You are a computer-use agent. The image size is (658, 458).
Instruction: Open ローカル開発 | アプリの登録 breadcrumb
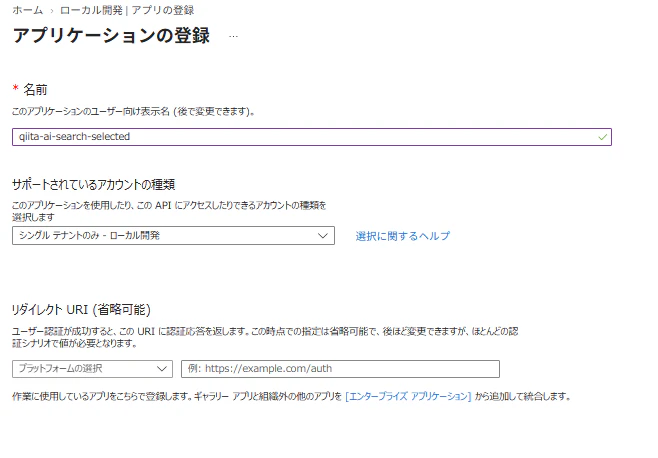[127, 10]
